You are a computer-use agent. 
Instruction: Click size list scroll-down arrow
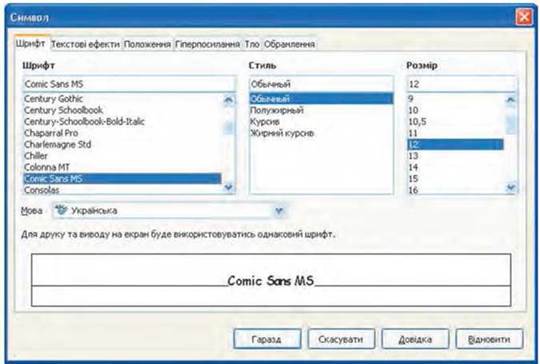(511, 188)
